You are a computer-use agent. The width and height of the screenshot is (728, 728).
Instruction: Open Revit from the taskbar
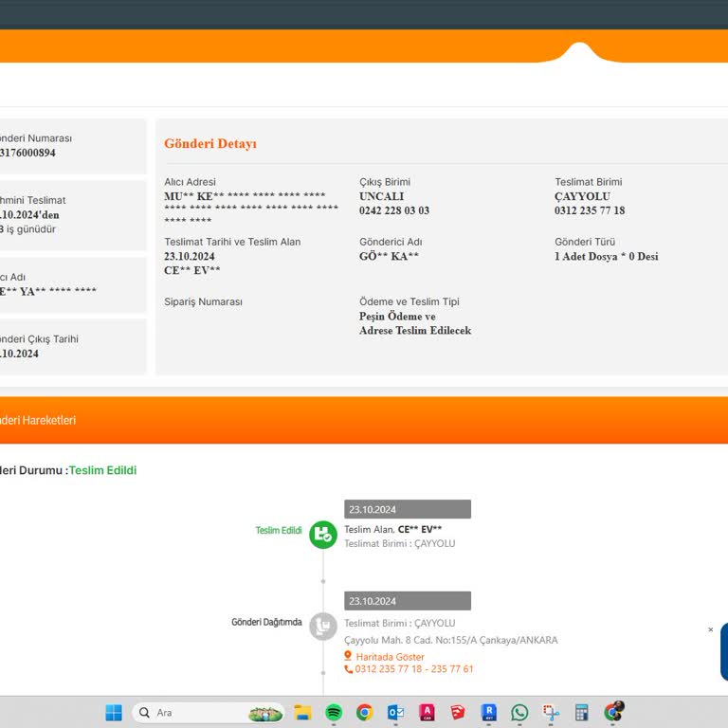click(489, 713)
